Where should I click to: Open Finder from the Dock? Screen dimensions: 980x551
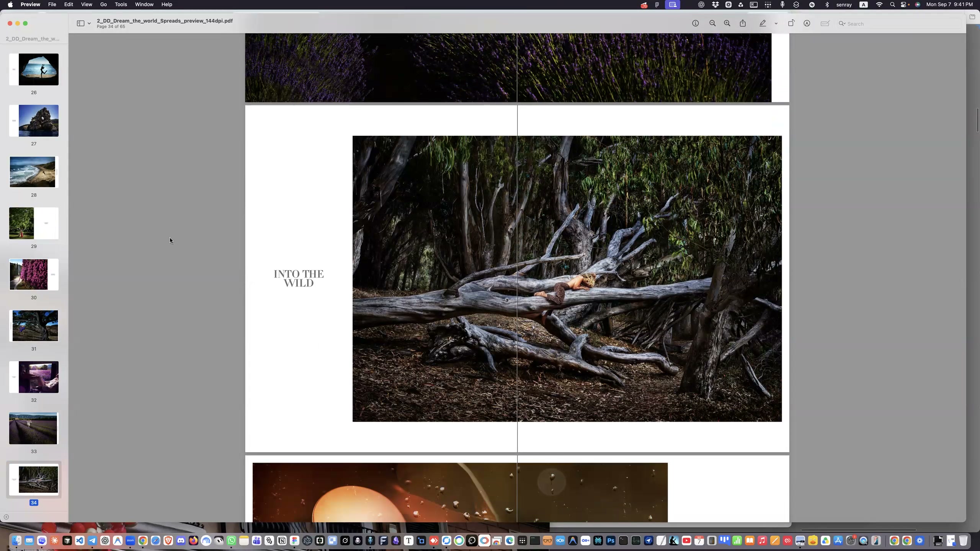coord(16,541)
